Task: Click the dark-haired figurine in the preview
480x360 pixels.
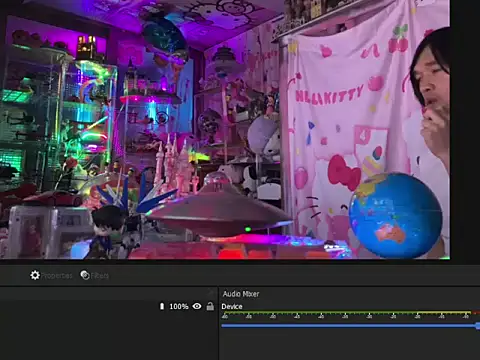Action: (x=108, y=232)
